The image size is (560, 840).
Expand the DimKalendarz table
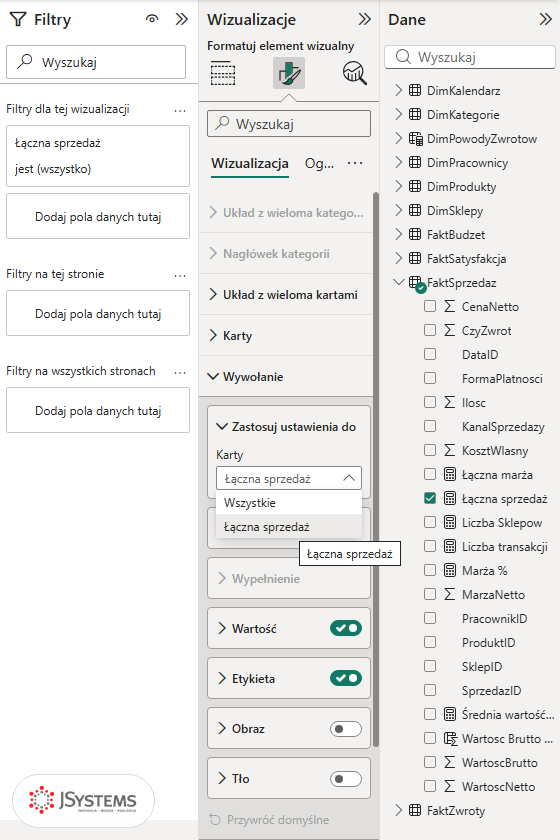pyautogui.click(x=398, y=90)
